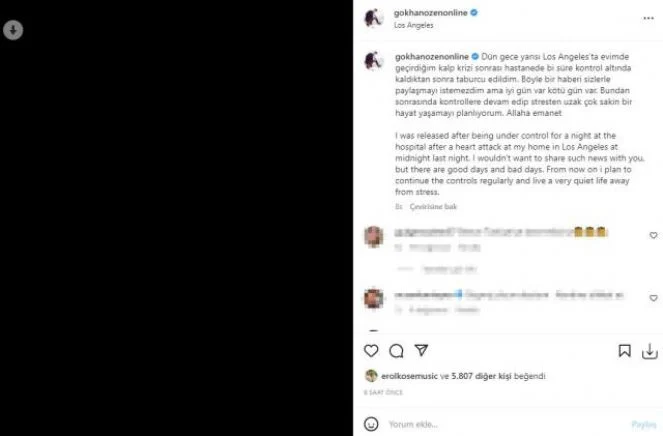Like the second blurred comment
The width and height of the screenshot is (663, 436).
click(653, 298)
